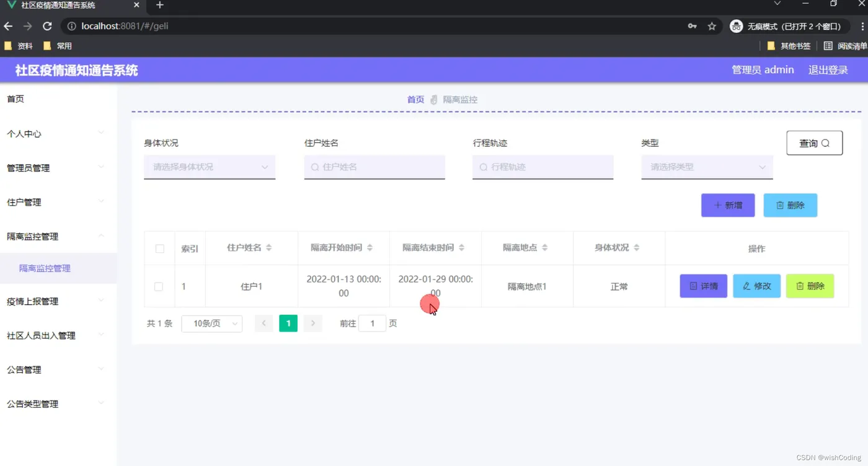Viewport: 868px width, 466px height.
Task: Select all rows with header checkbox
Action: coord(160,248)
